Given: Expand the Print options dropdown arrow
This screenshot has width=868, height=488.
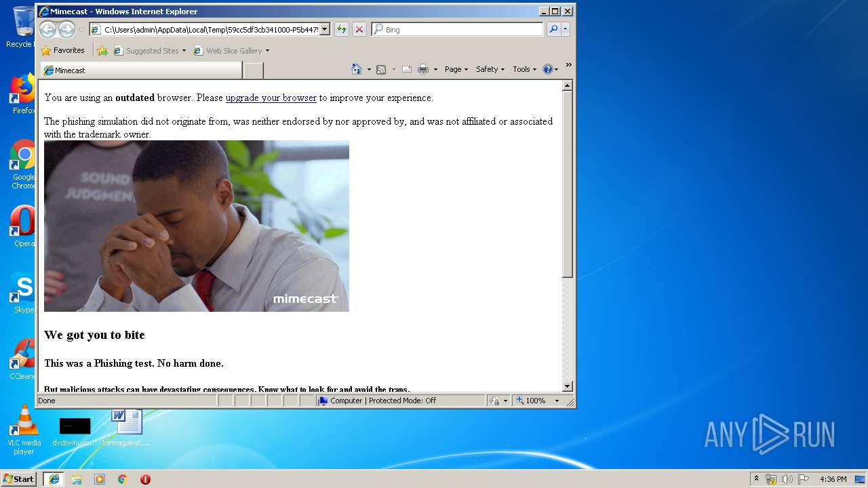Looking at the screenshot, I should point(435,69).
